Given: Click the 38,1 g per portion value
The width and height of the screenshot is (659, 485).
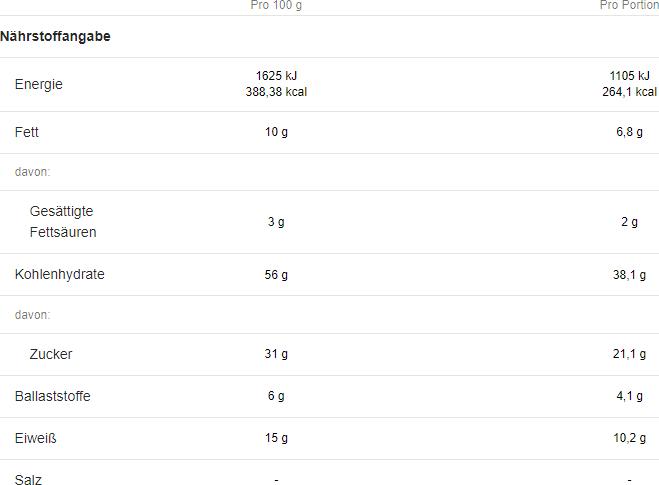Looking at the screenshot, I should [x=629, y=275].
